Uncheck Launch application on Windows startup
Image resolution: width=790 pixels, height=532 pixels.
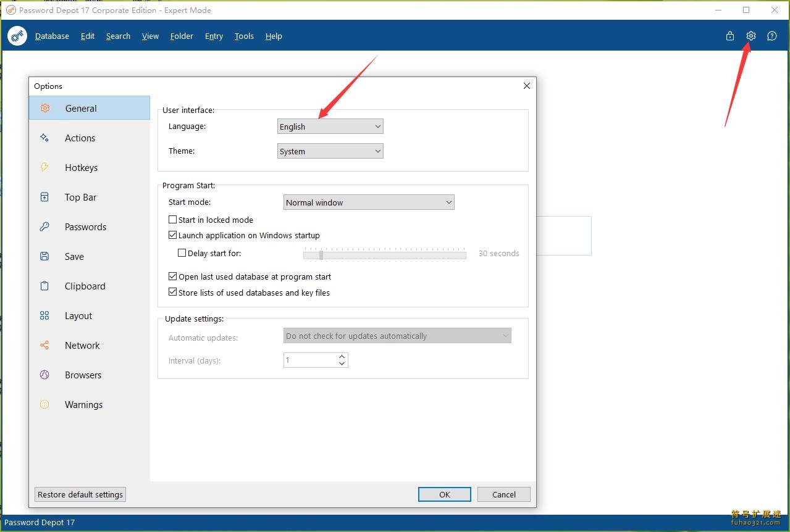click(x=172, y=235)
